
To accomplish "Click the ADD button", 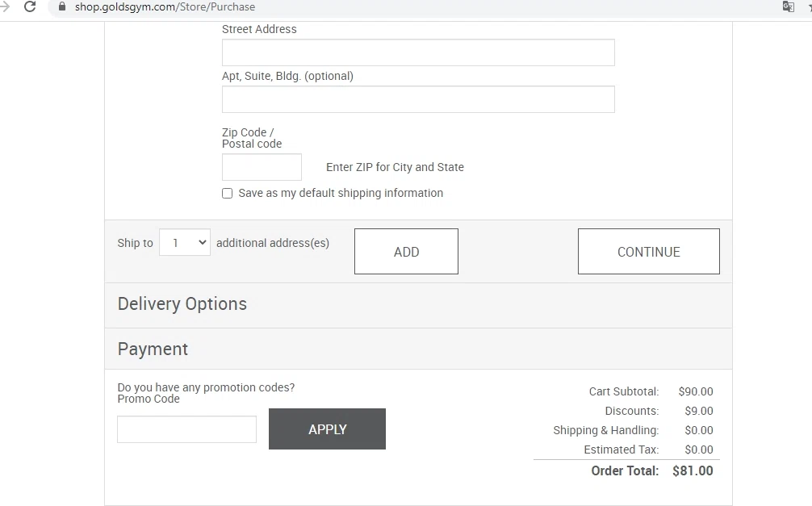I will point(406,251).
